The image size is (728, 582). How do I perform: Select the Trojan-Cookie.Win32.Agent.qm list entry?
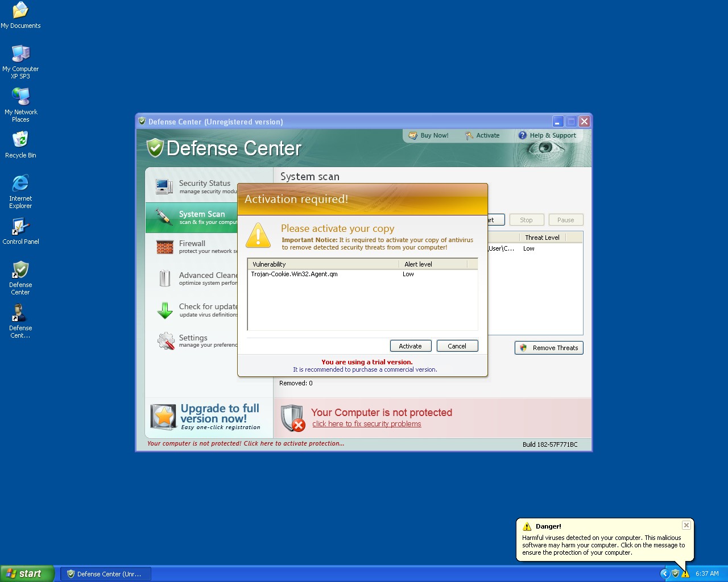point(294,274)
